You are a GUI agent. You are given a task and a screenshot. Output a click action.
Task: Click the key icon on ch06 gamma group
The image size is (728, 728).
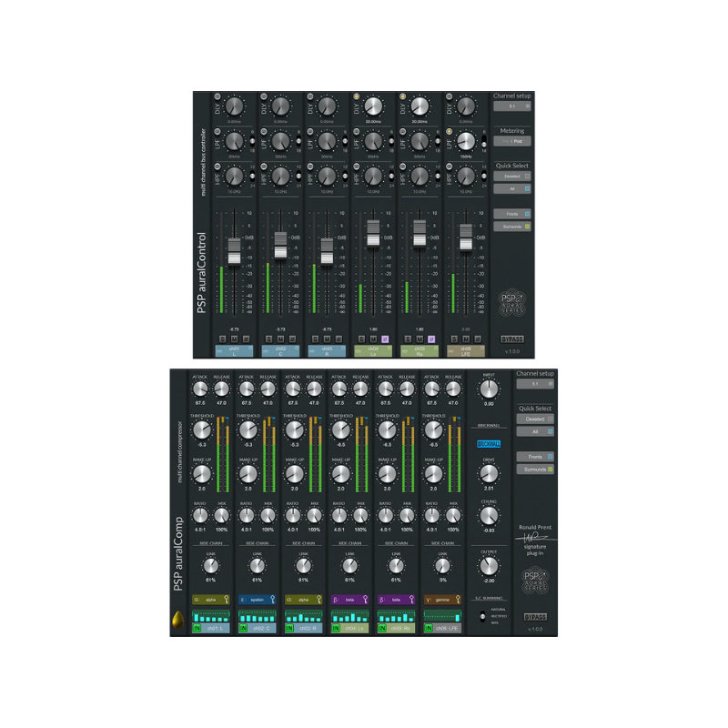click(x=458, y=600)
